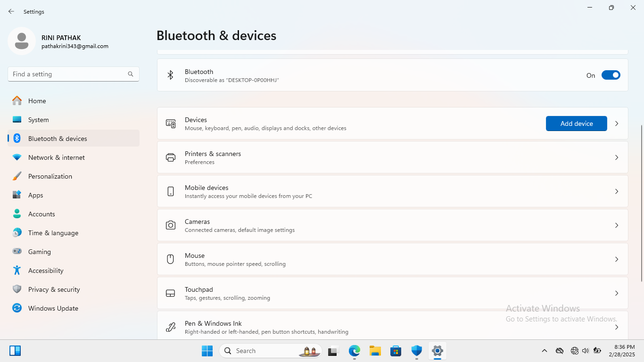This screenshot has height=362, width=644.
Task: Click the Mouse icon in list
Action: coord(171,259)
